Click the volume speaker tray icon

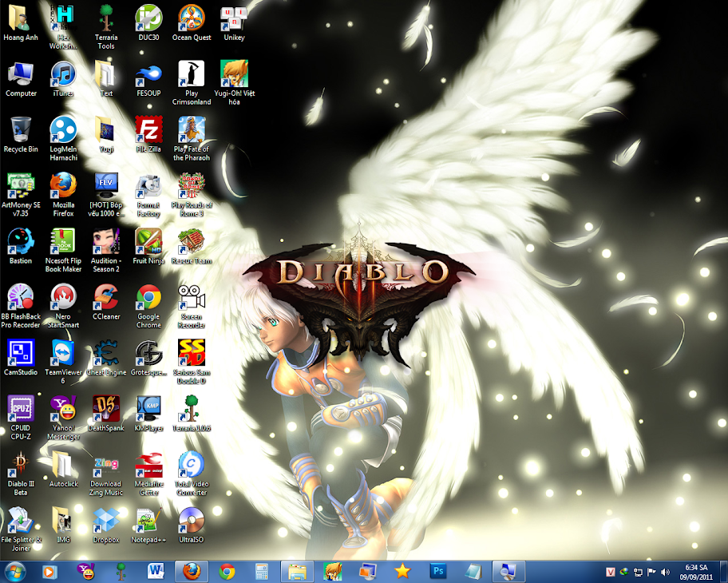point(665,573)
